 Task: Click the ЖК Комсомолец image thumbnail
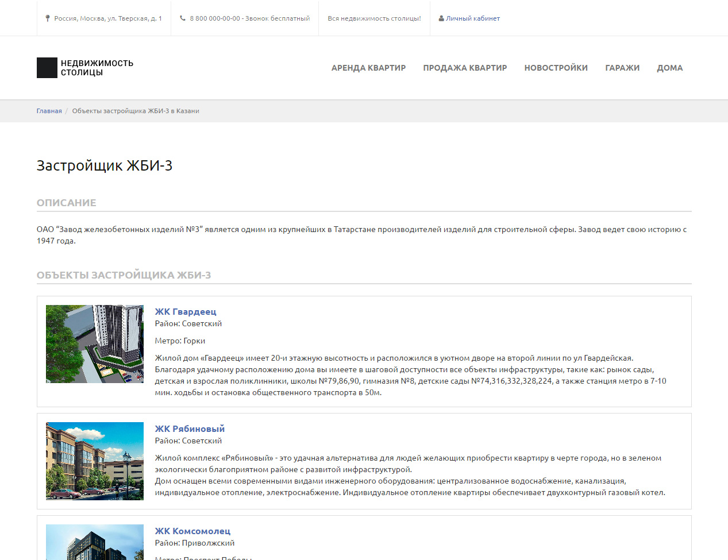95,542
